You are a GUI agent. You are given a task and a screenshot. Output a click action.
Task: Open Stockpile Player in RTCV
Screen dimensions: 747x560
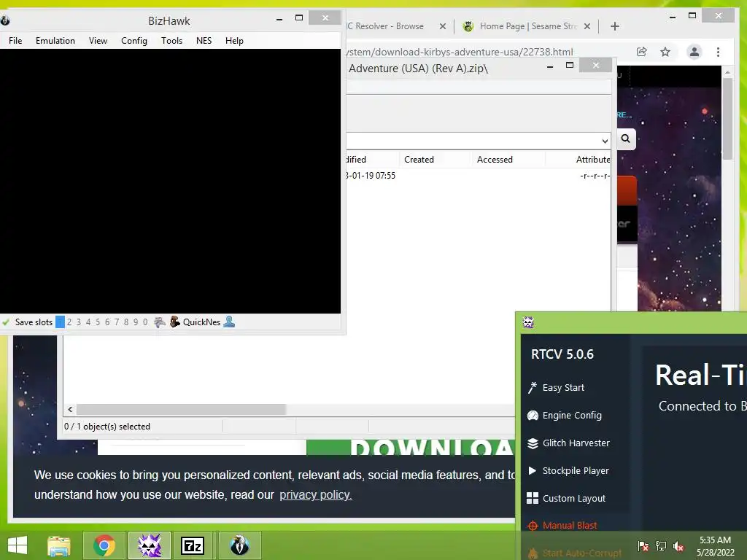coord(576,470)
